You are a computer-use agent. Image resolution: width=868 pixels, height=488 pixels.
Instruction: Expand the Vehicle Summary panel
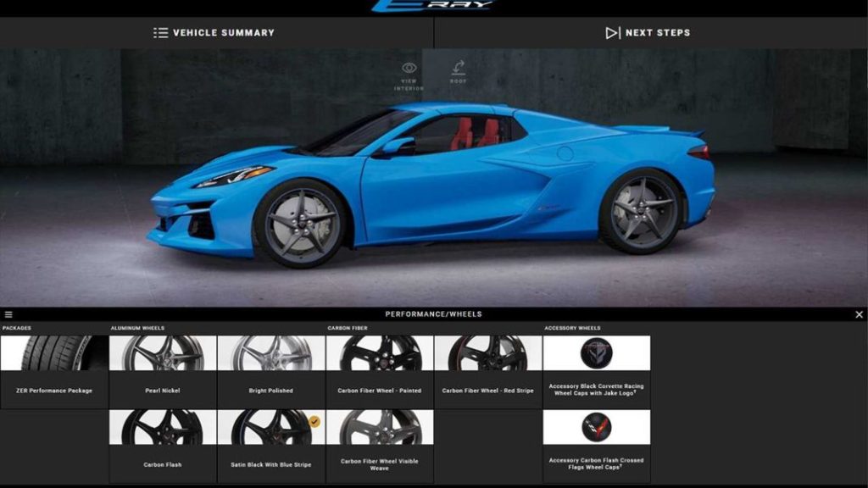point(216,32)
